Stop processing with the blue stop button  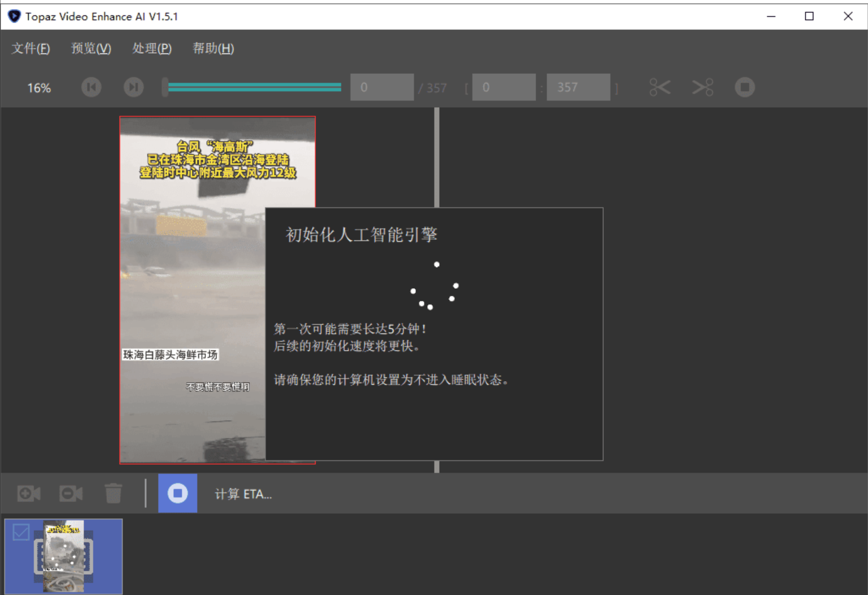(177, 493)
